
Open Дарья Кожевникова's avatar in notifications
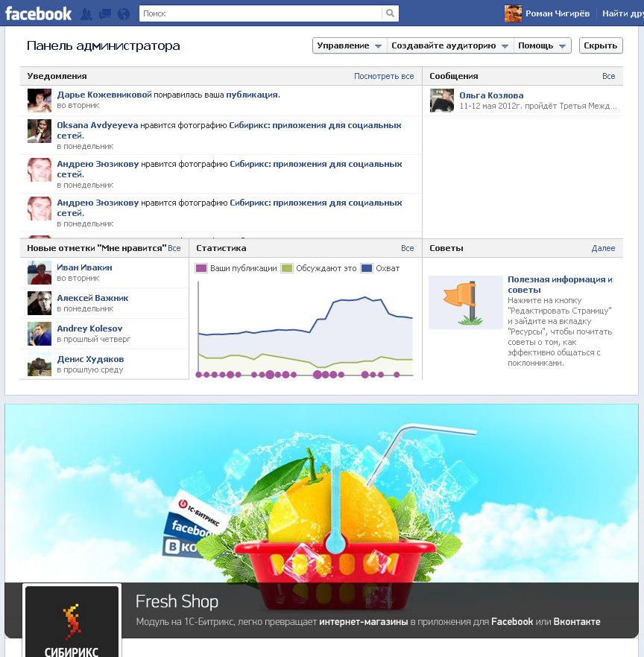pos(40,100)
